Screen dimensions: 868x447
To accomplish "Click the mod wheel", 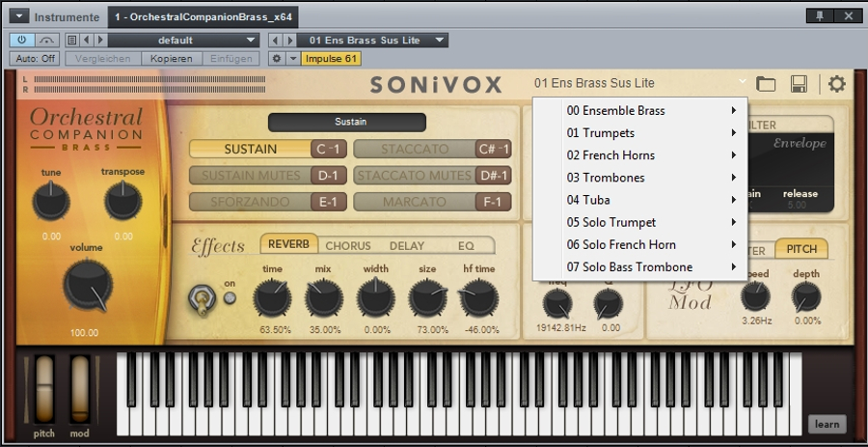I will point(80,389).
